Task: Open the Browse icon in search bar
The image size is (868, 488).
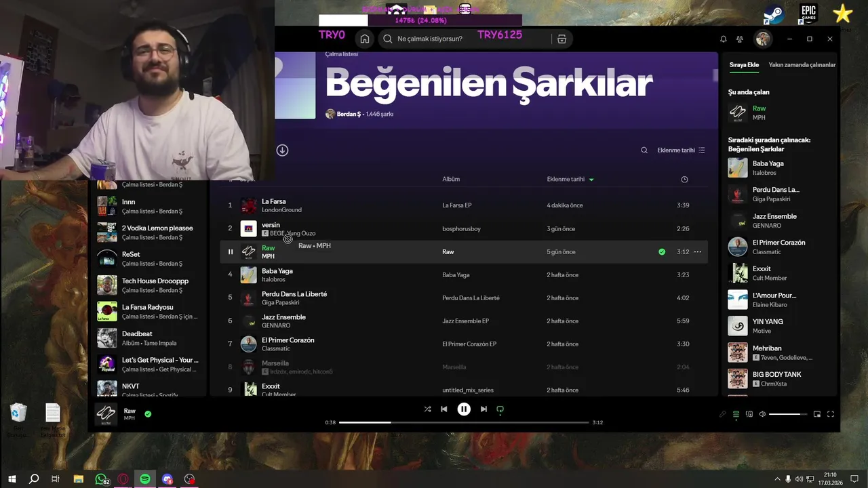Action: [561, 39]
